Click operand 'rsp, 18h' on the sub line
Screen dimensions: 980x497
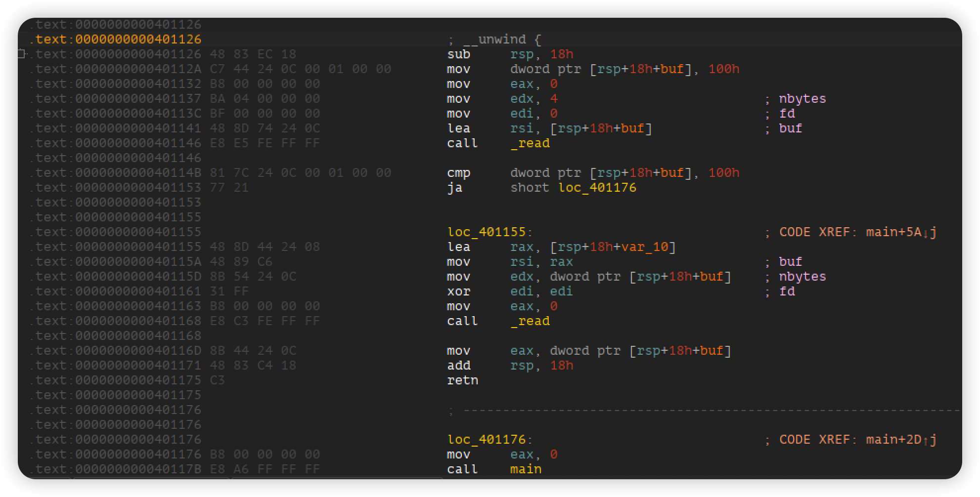pyautogui.click(x=542, y=54)
